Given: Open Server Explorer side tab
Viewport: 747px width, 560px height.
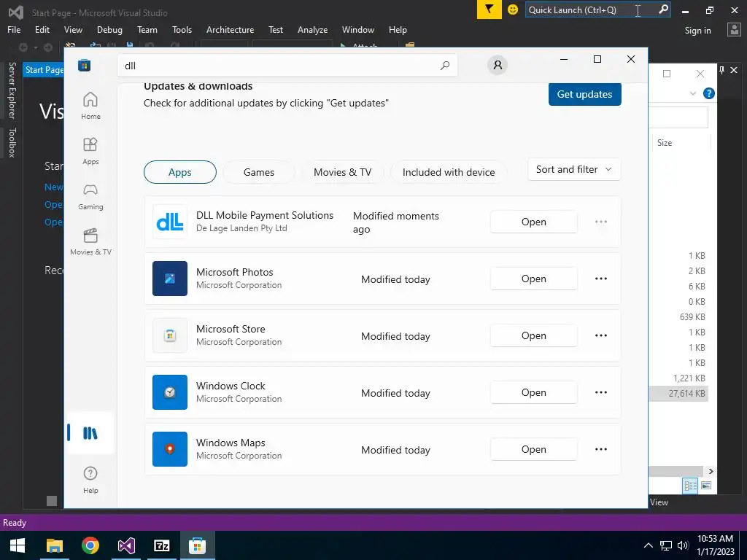Looking at the screenshot, I should click(12, 90).
